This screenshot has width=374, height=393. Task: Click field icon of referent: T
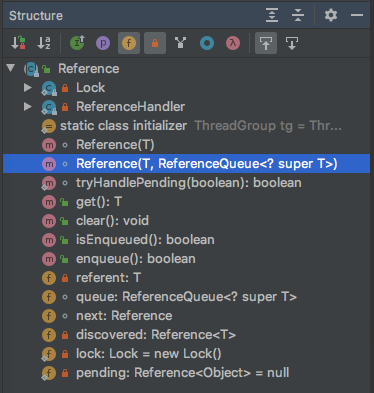49,278
